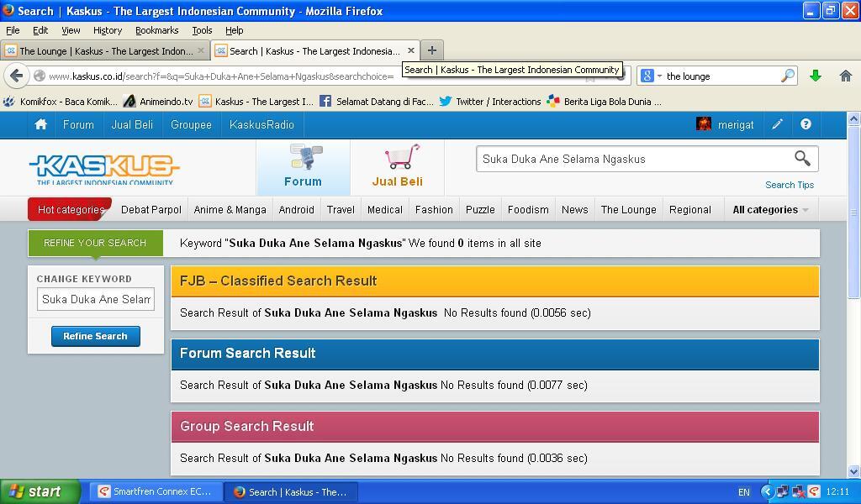The height and width of the screenshot is (504, 861).
Task: Click Hot categories red tab
Action: (x=71, y=209)
